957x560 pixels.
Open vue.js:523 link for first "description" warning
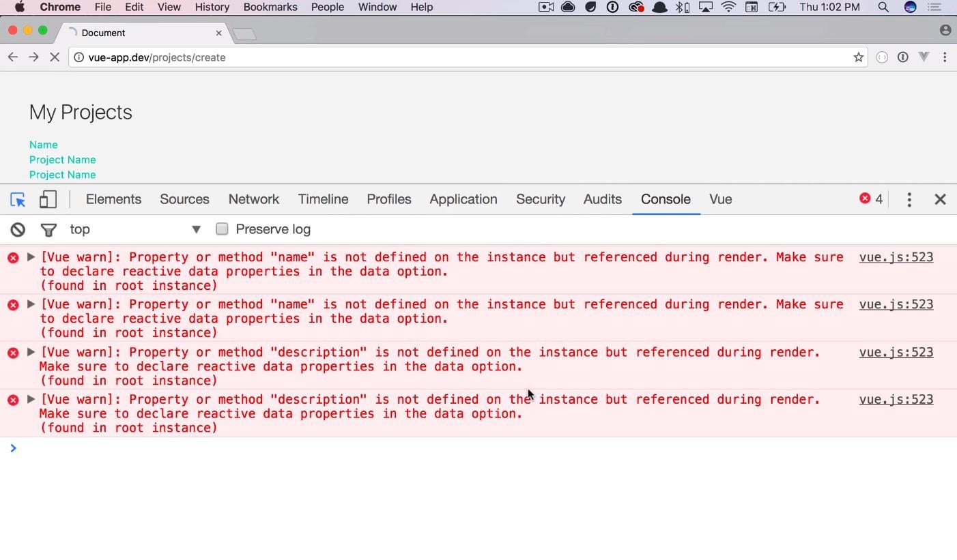tap(896, 352)
